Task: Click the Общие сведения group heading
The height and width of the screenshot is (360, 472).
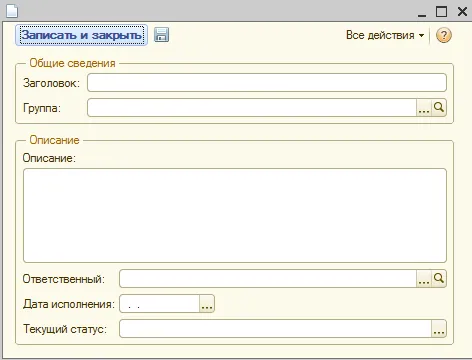Action: [72, 63]
